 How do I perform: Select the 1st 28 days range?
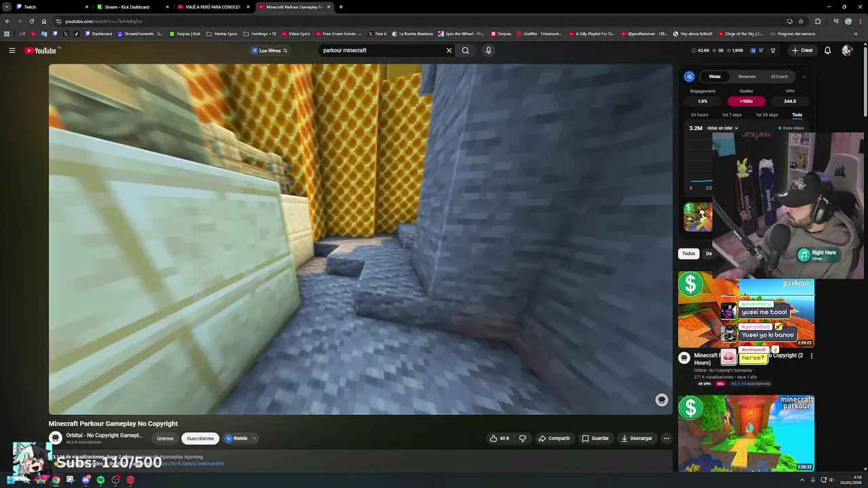coord(767,115)
